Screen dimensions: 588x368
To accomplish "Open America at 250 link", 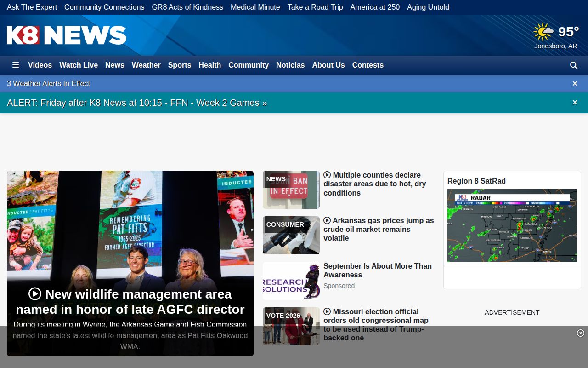I will click(375, 7).
